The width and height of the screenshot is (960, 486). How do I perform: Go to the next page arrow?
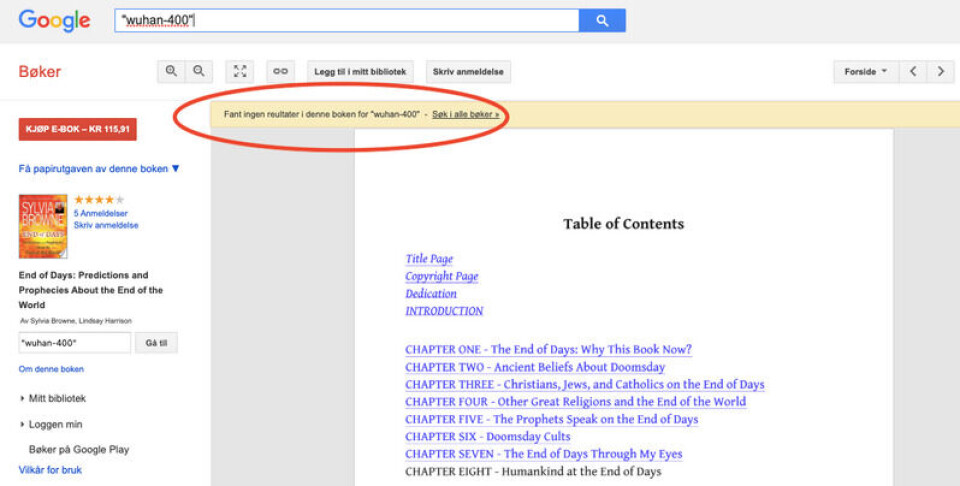940,71
